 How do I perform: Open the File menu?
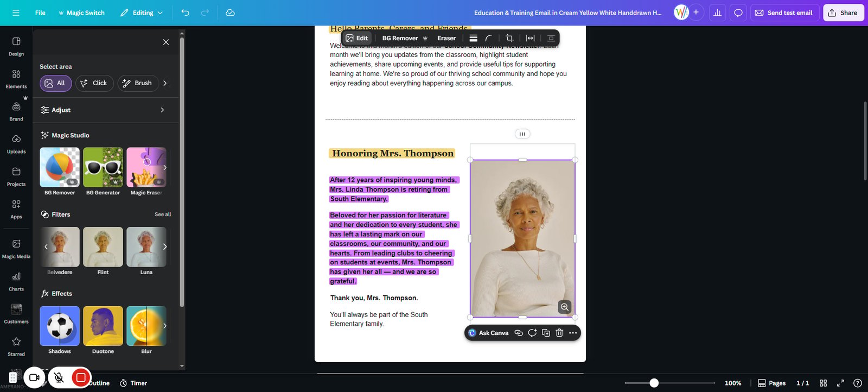40,12
